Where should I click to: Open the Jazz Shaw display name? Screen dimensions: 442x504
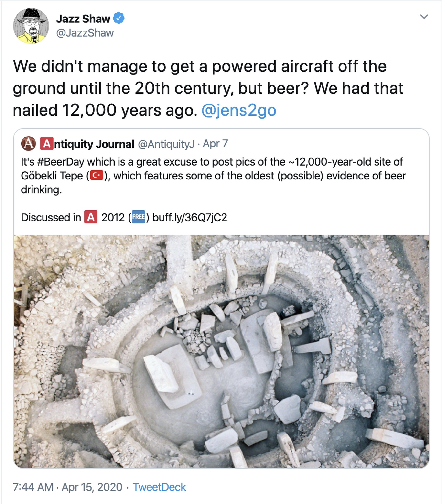[83, 19]
